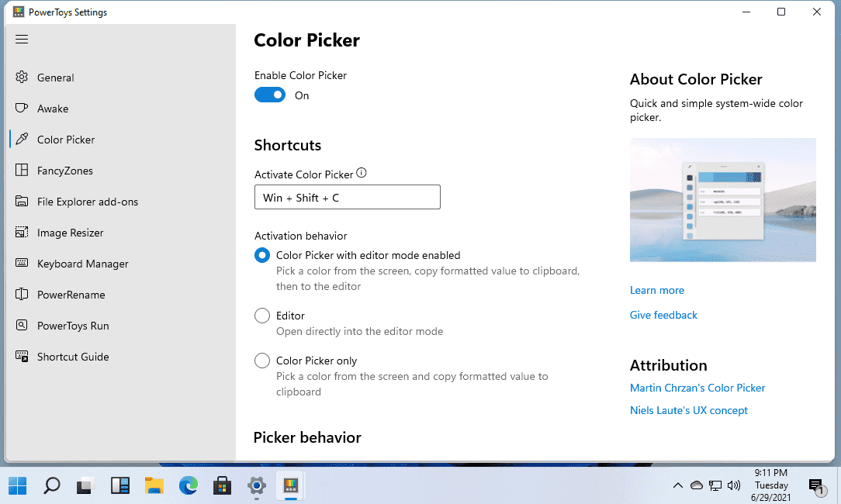Turn off the Enable Color Picker toggle
Image resolution: width=841 pixels, height=504 pixels.
(x=270, y=95)
